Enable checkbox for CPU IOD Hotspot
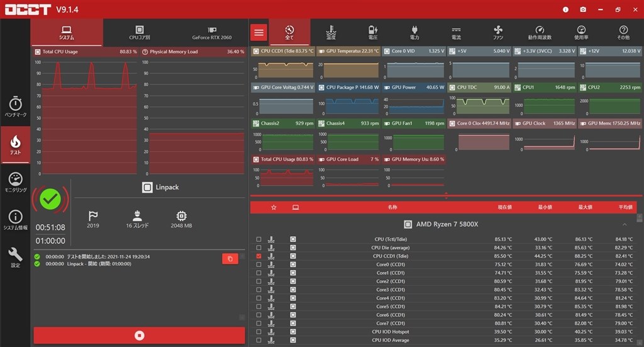Image resolution: width=644 pixels, height=347 pixels. coord(258,331)
